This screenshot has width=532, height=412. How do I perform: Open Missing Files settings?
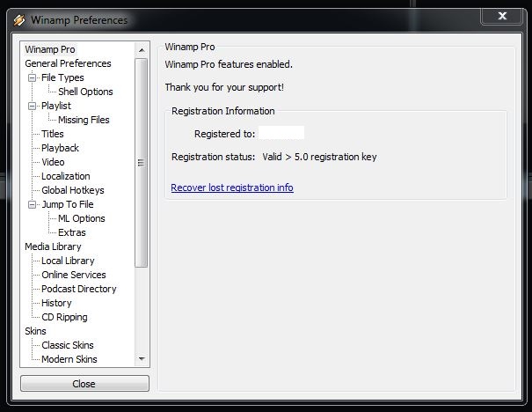tap(84, 120)
